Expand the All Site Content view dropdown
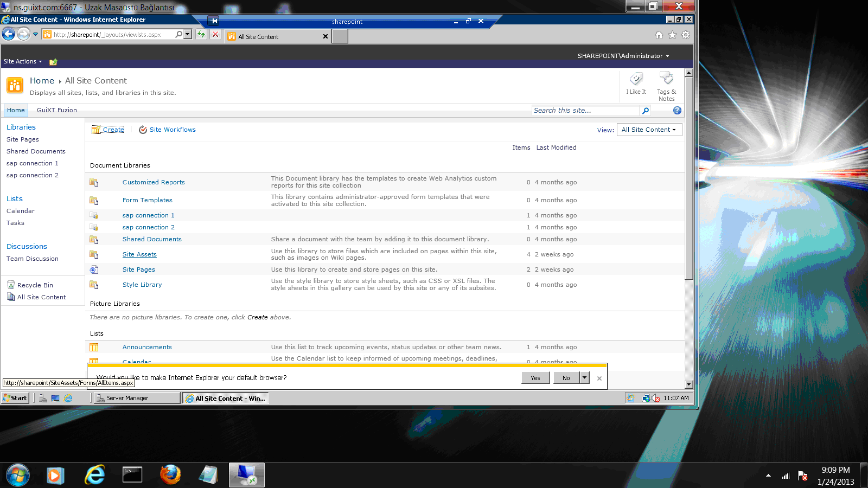 (x=649, y=130)
